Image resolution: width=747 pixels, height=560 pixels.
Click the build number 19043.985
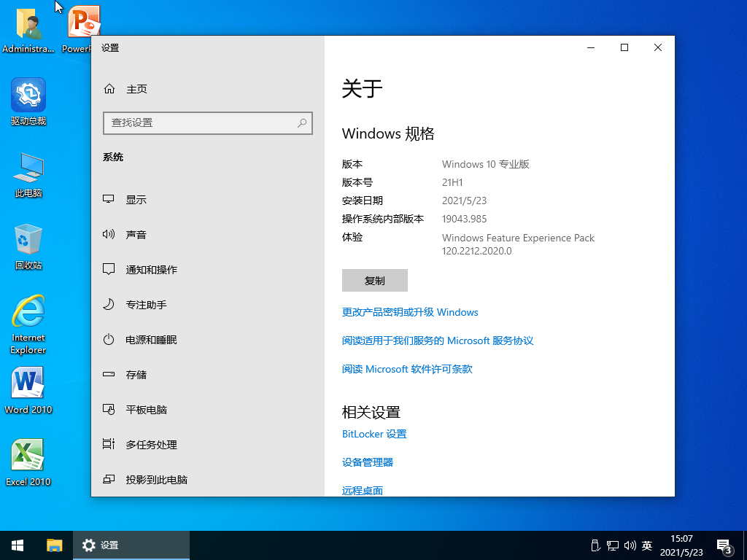coord(464,219)
